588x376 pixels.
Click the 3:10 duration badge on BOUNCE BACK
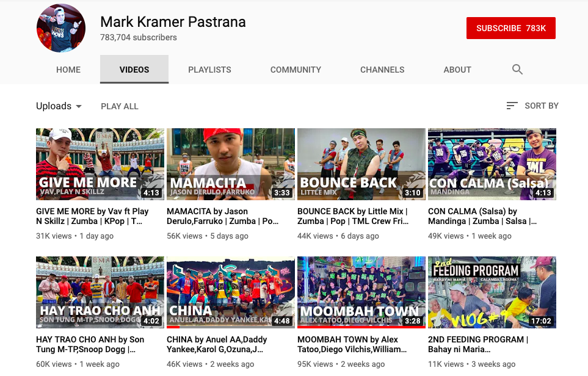pyautogui.click(x=413, y=193)
